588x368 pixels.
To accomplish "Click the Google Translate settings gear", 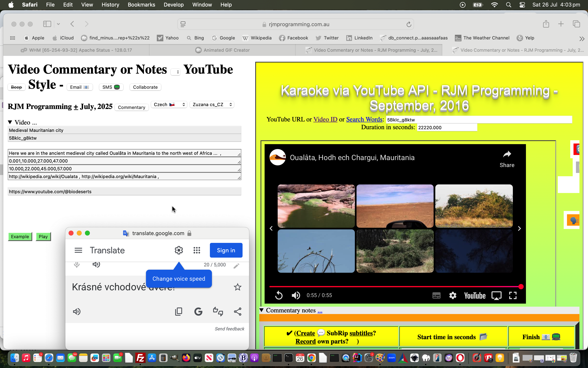I will (179, 250).
